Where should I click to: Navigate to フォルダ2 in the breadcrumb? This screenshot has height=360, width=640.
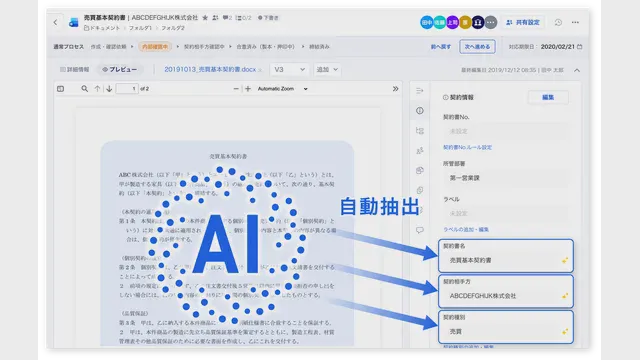coord(173,28)
